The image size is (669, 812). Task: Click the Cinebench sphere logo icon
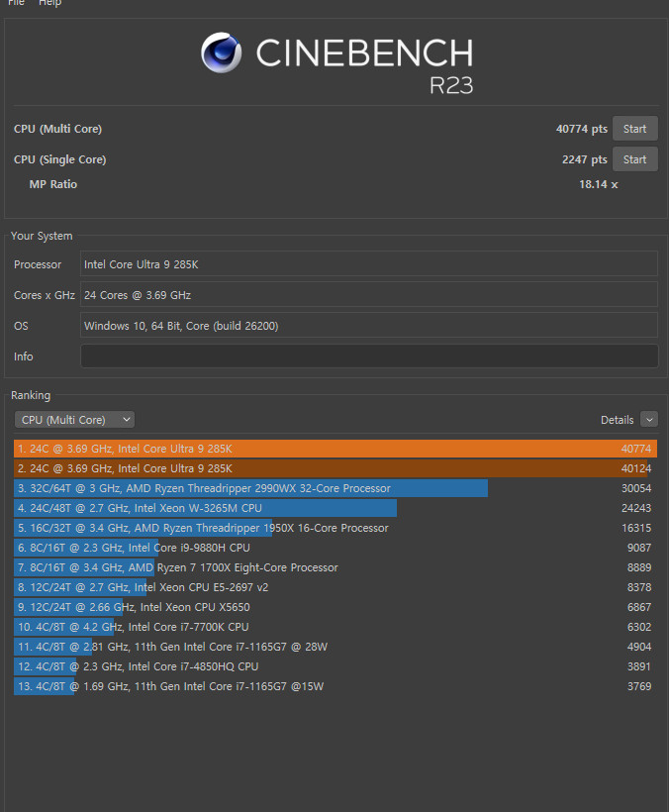tap(221, 52)
